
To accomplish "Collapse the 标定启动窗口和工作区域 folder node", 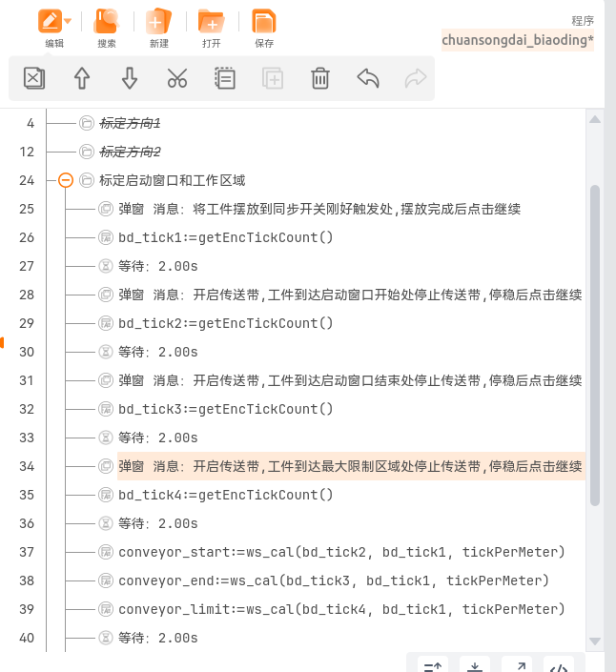I will pos(66,180).
